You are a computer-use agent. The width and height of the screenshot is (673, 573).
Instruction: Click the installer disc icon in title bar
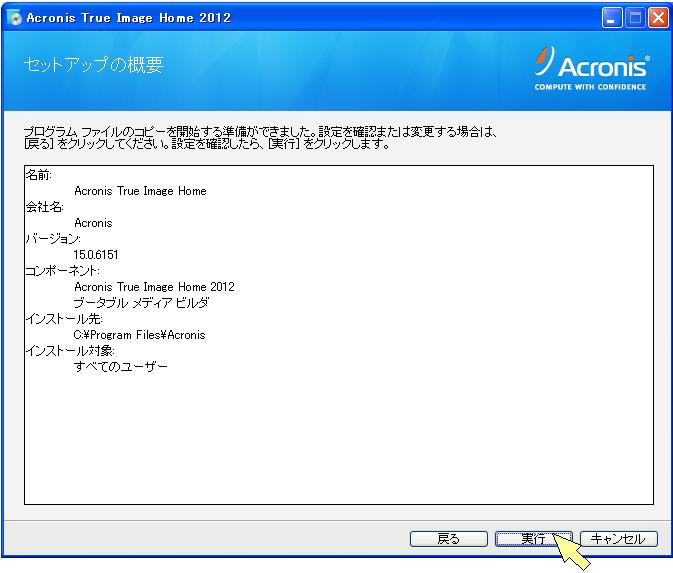click(x=14, y=18)
